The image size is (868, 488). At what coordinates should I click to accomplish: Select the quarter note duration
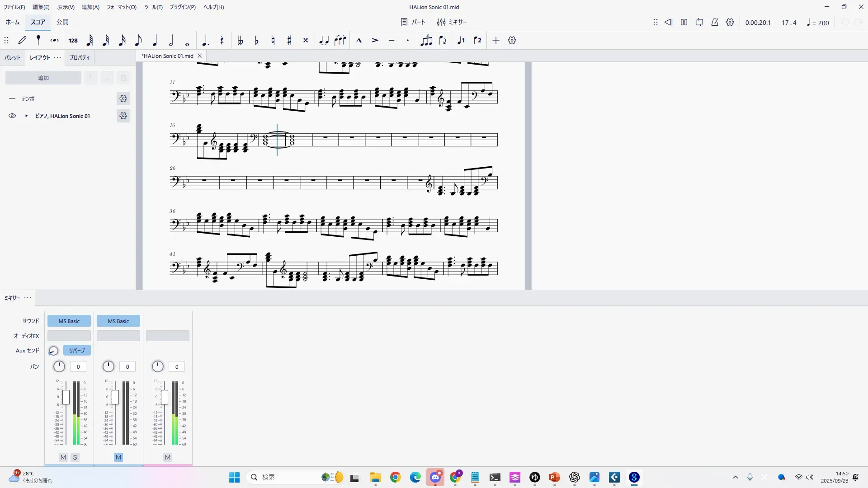click(x=155, y=41)
